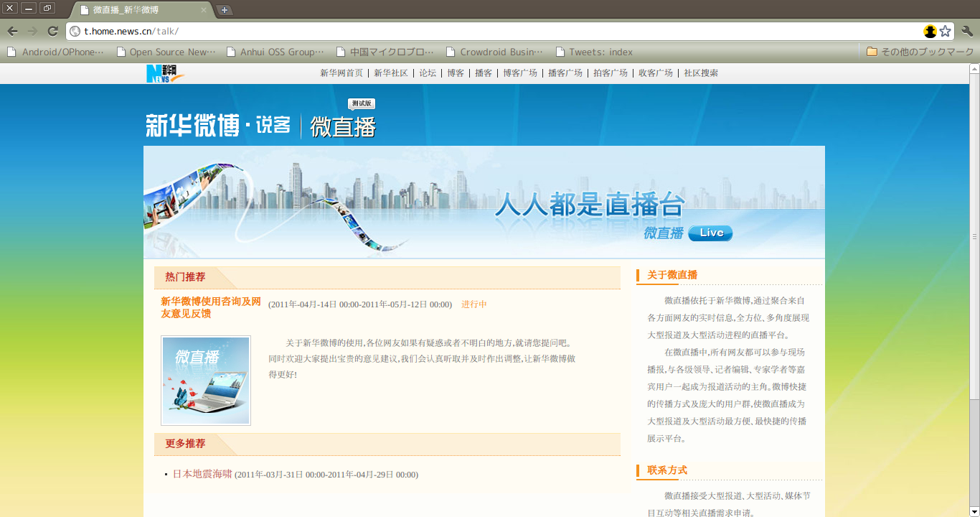Open the Anhui OSS Group bookmark

(x=275, y=52)
